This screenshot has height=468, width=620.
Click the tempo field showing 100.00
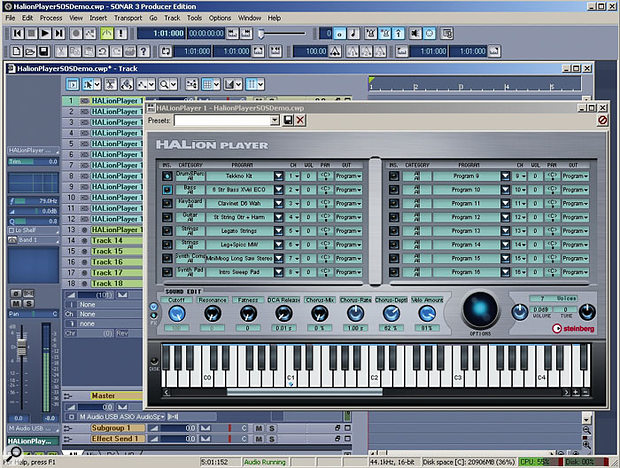tap(311, 51)
